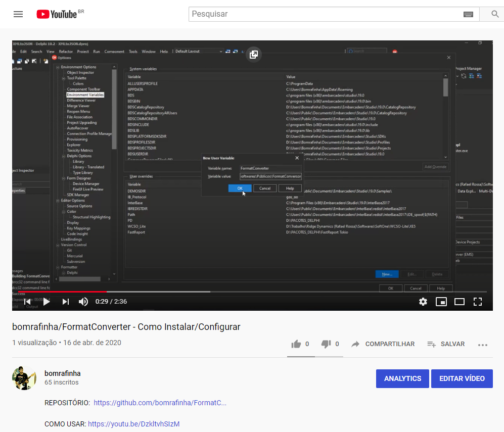Image resolution: width=504 pixels, height=432 pixels.
Task: Open the on-screen keyboard in search box
Action: pyautogui.click(x=468, y=14)
